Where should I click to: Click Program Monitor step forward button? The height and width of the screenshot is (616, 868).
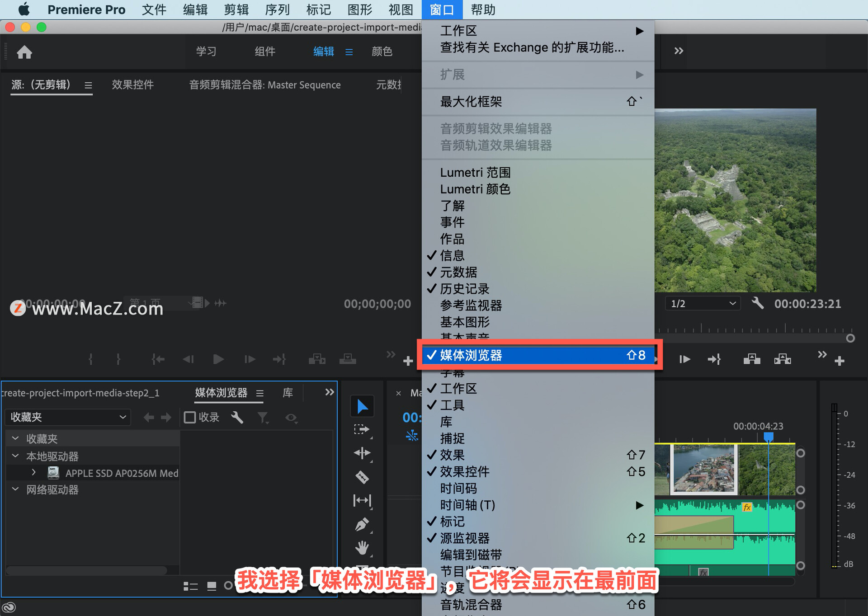tap(684, 359)
